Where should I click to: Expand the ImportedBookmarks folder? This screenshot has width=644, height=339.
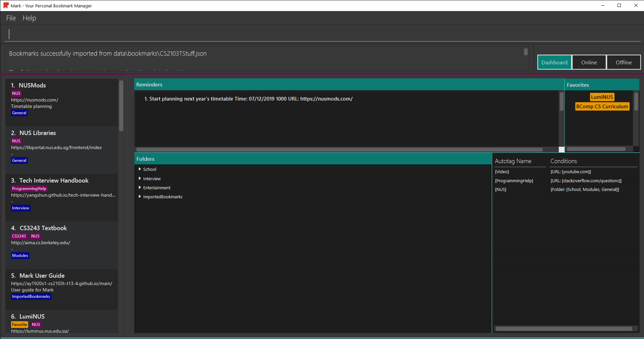(x=140, y=197)
